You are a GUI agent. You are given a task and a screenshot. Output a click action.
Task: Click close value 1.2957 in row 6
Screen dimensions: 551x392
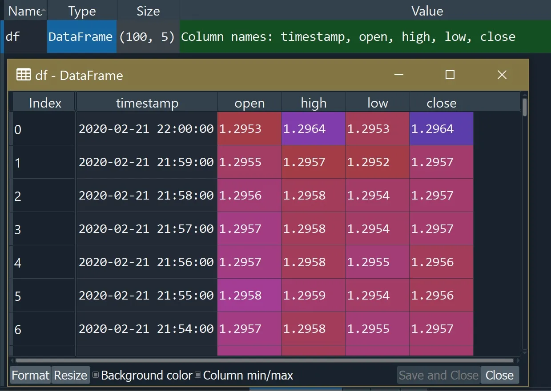[x=442, y=329]
